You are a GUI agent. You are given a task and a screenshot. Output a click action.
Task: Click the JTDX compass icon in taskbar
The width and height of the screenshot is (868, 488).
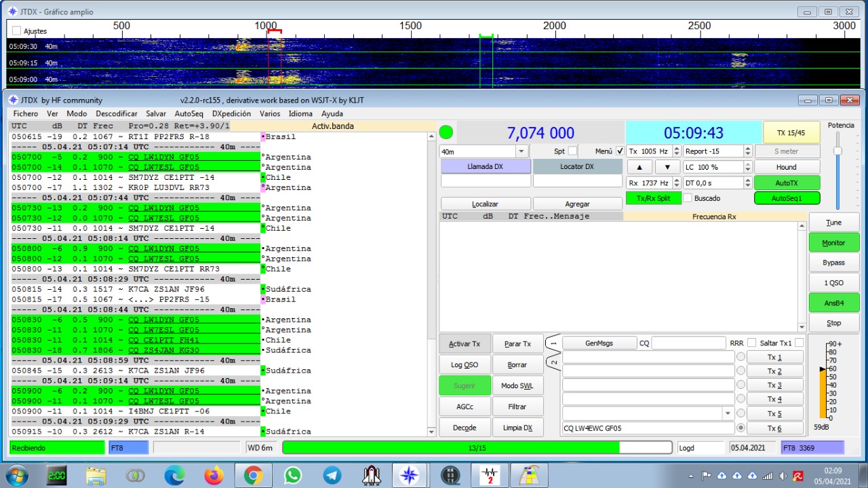pyautogui.click(x=410, y=476)
